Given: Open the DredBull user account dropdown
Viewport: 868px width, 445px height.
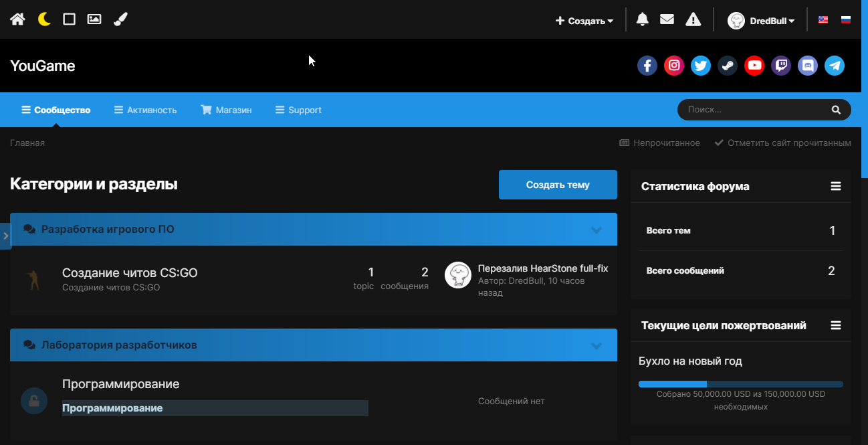Looking at the screenshot, I should [762, 21].
